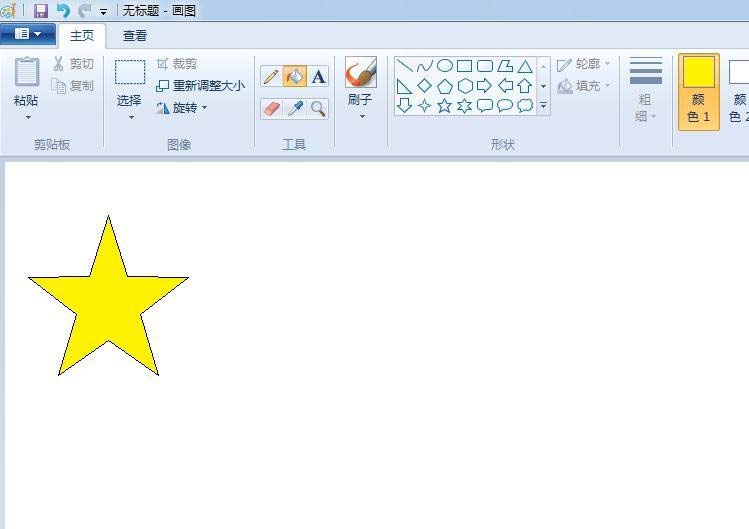Click the Undo arrow

pyautogui.click(x=63, y=11)
